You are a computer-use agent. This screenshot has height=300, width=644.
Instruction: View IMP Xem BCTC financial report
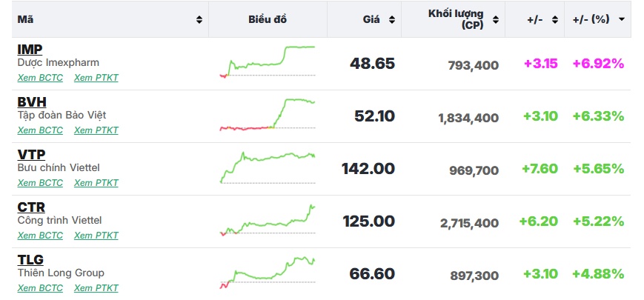40,78
